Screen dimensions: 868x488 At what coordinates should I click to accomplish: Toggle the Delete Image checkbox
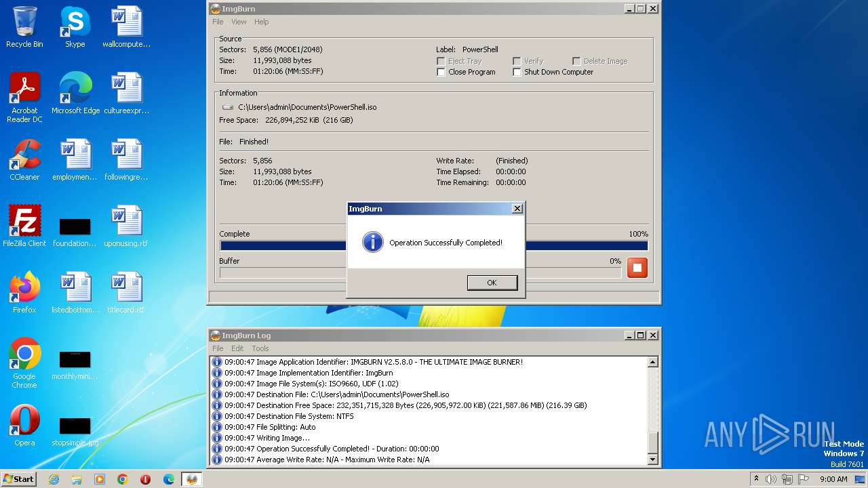(x=576, y=61)
